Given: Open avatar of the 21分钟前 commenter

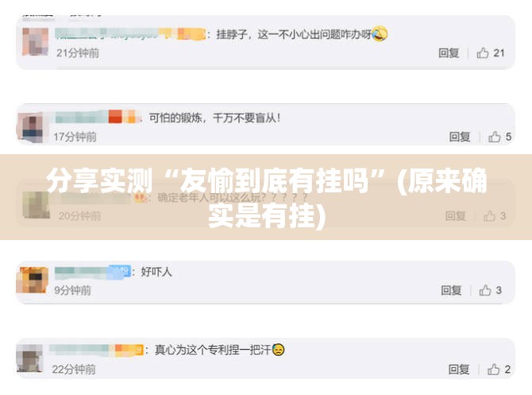Looking at the screenshot, I should coord(35,41).
